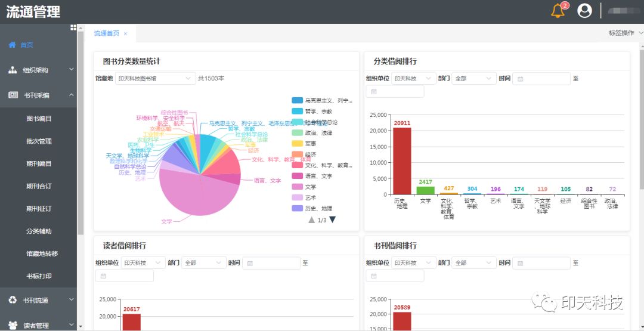Click end date field in 书刊借阅排行
Screen dimensions: 644x331
(x=395, y=276)
